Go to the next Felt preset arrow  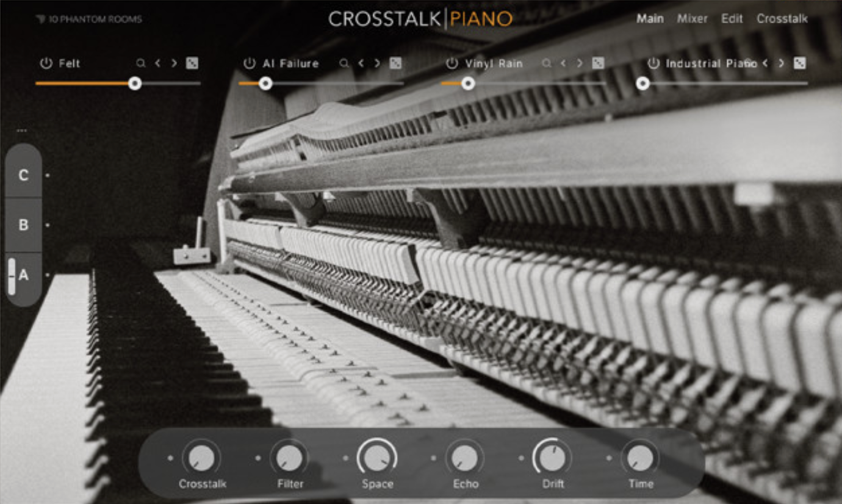(173, 62)
